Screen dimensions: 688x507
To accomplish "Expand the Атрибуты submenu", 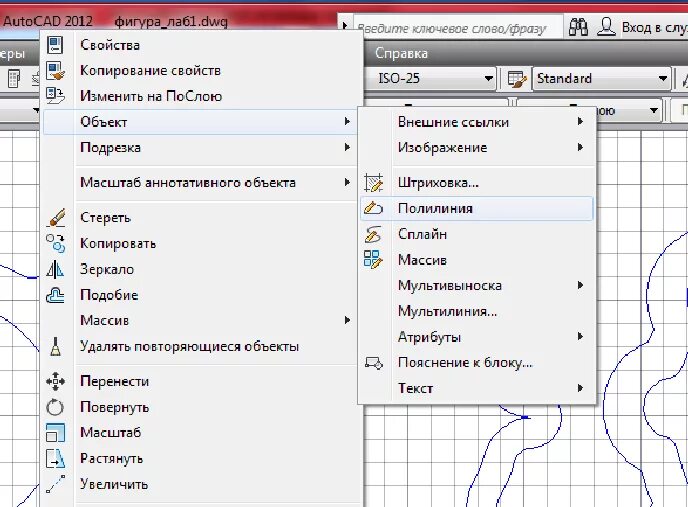I will coord(580,336).
